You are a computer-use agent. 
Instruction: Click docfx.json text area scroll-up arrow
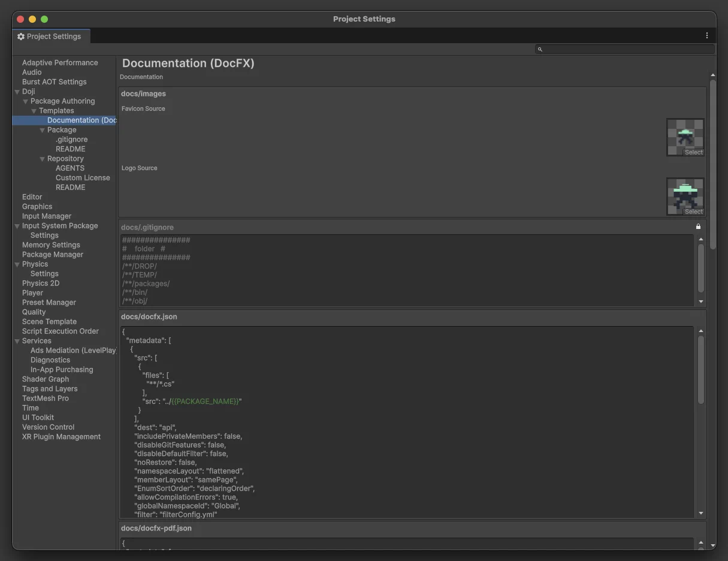[x=701, y=331]
